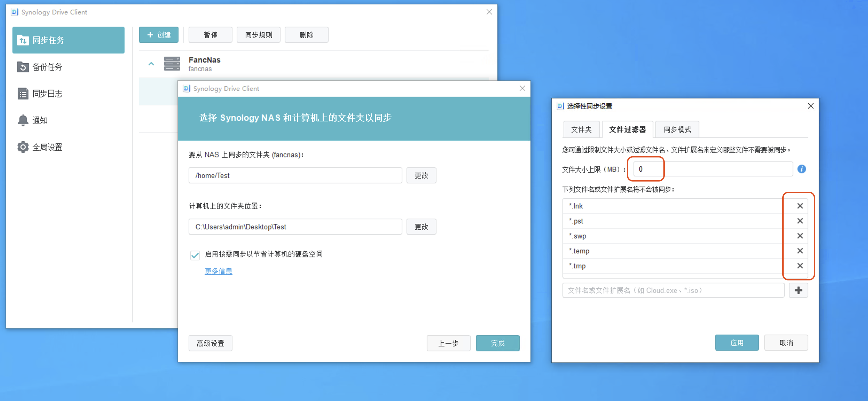Click the 取消 button
The height and width of the screenshot is (401, 868).
click(786, 343)
